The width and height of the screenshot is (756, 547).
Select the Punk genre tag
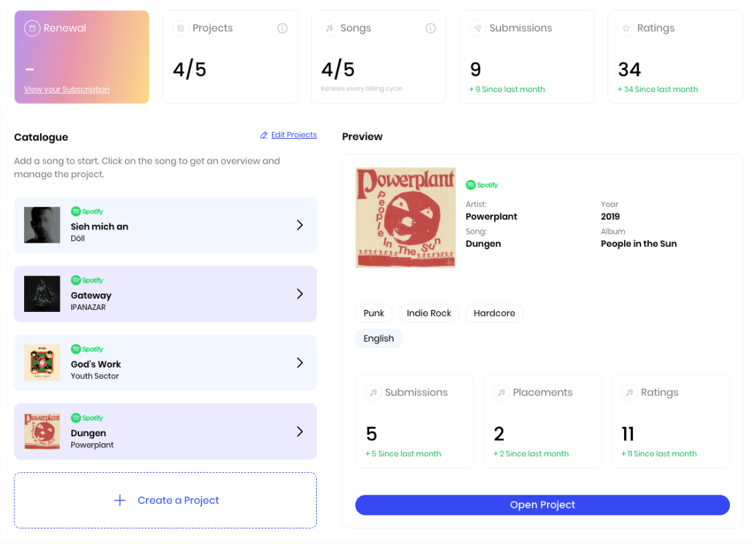374,313
